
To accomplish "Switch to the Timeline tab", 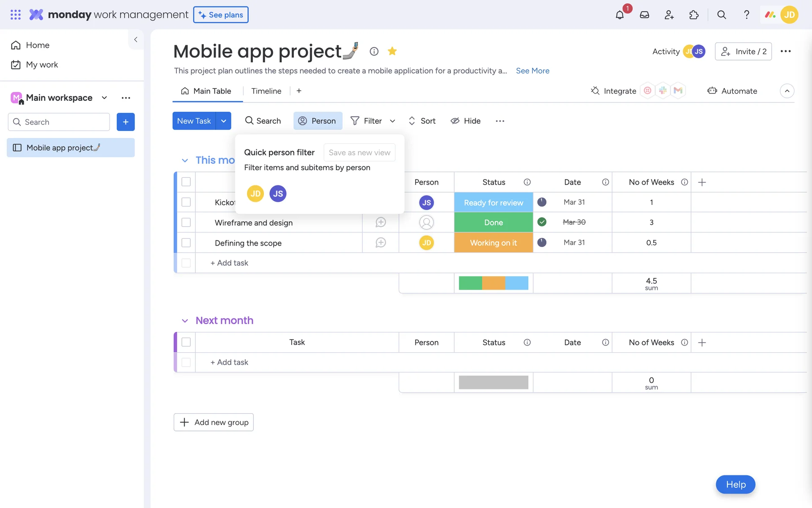I will click(266, 91).
